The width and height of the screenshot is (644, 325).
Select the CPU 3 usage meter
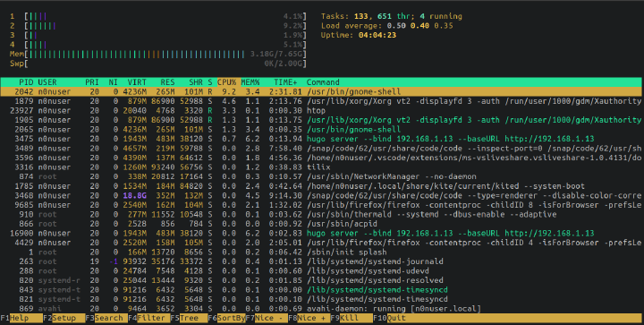click(x=158, y=35)
